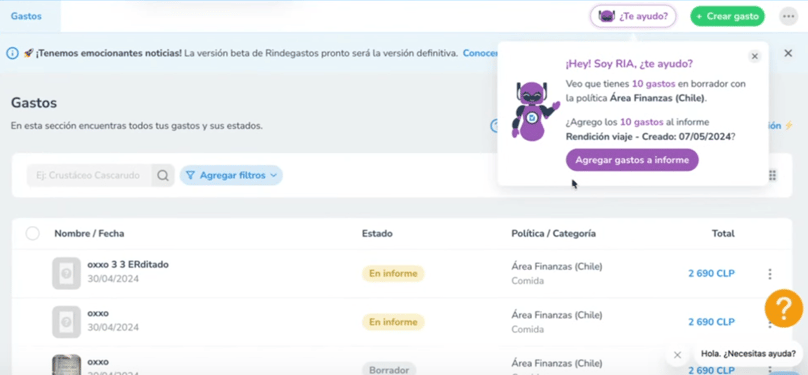Image resolution: width=808 pixels, height=375 pixels.
Task: Click the orange question mark help button
Action: (x=784, y=309)
